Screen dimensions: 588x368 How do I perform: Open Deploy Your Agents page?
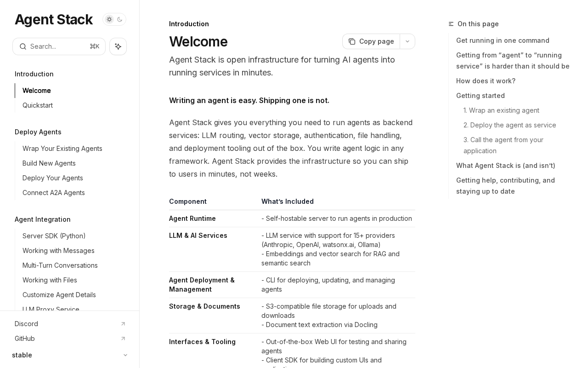(53, 178)
